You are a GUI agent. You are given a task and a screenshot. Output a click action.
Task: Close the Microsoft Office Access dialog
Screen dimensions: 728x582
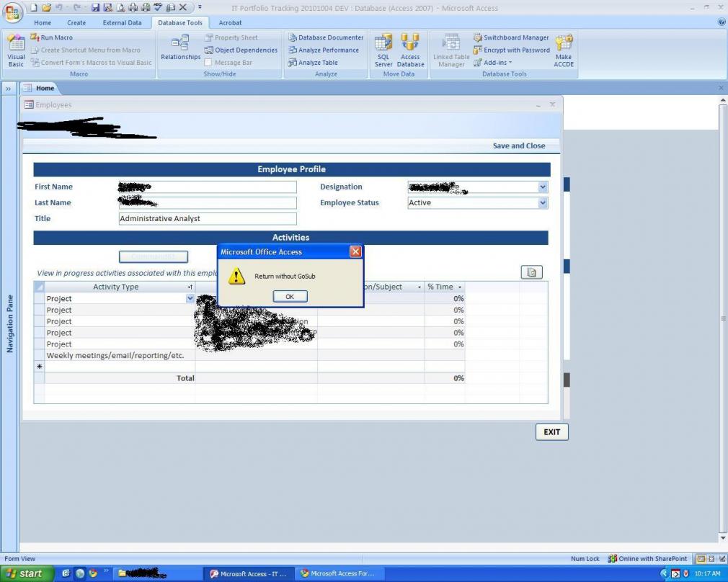[x=355, y=251]
